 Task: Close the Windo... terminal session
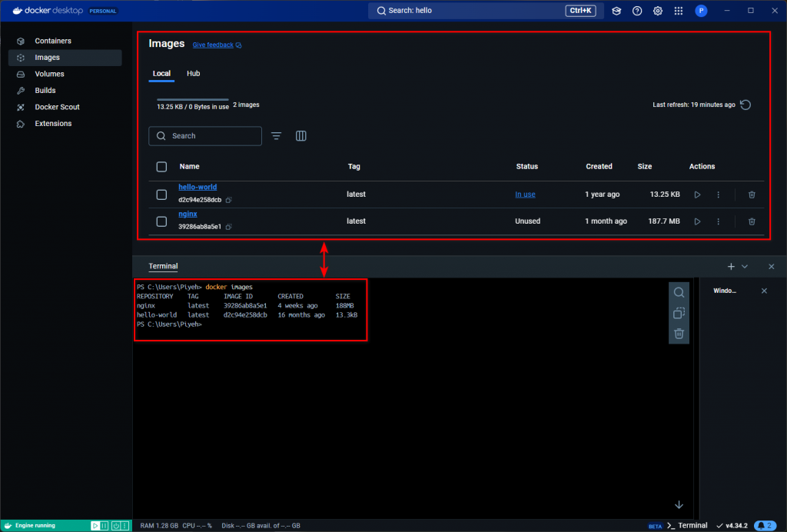pyautogui.click(x=764, y=291)
